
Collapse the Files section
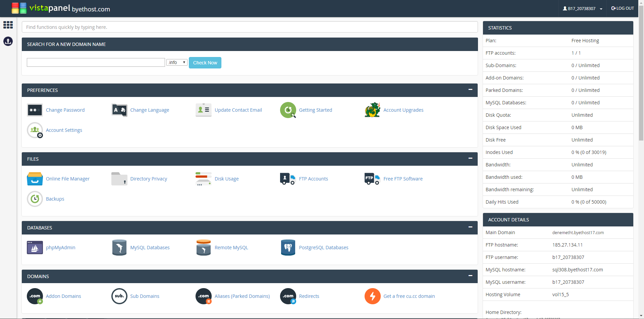[x=470, y=158]
